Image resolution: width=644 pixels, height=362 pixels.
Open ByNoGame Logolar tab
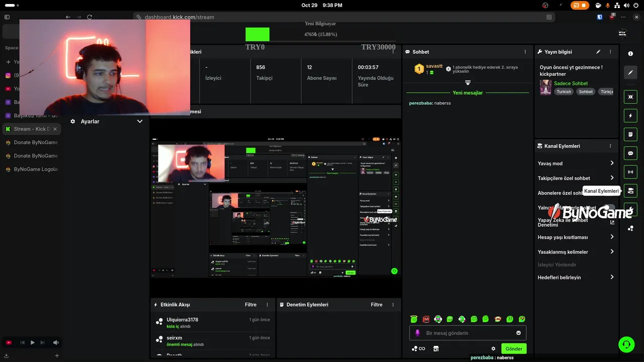tap(31, 169)
